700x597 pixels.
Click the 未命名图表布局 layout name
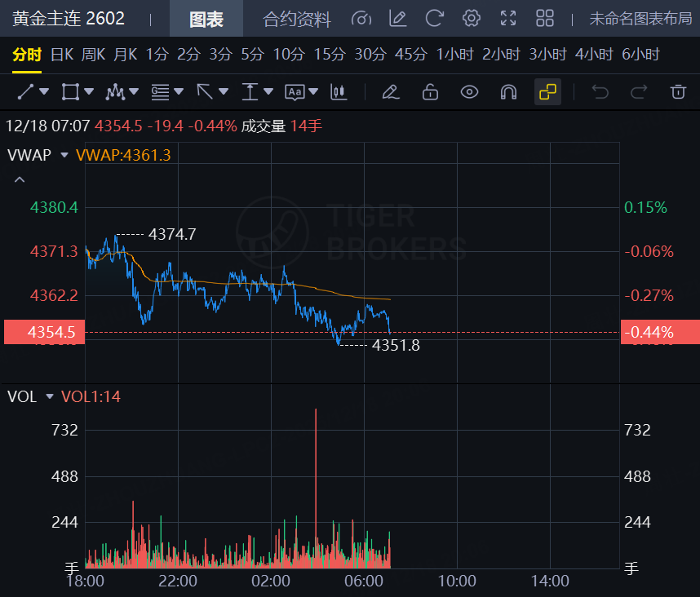point(640,19)
